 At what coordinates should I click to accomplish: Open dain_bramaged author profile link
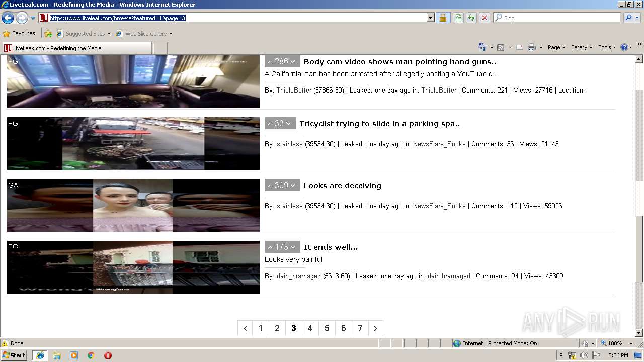click(x=299, y=276)
